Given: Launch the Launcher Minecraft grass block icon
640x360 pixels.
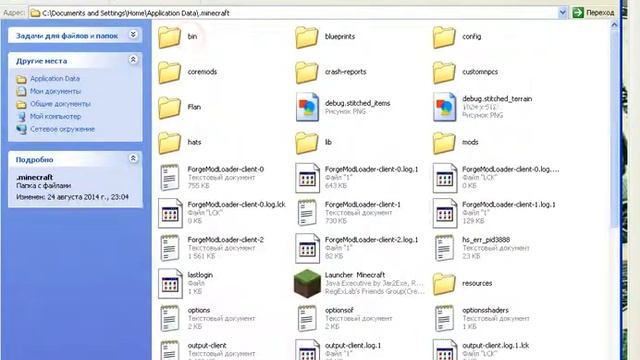Looking at the screenshot, I should pyautogui.click(x=307, y=284).
